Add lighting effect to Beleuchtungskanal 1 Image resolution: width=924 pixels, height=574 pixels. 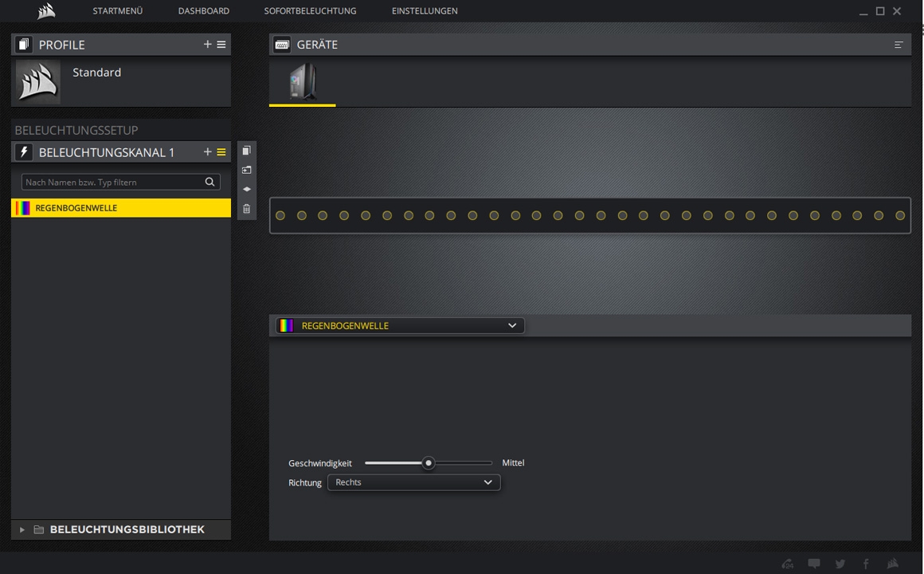point(207,151)
